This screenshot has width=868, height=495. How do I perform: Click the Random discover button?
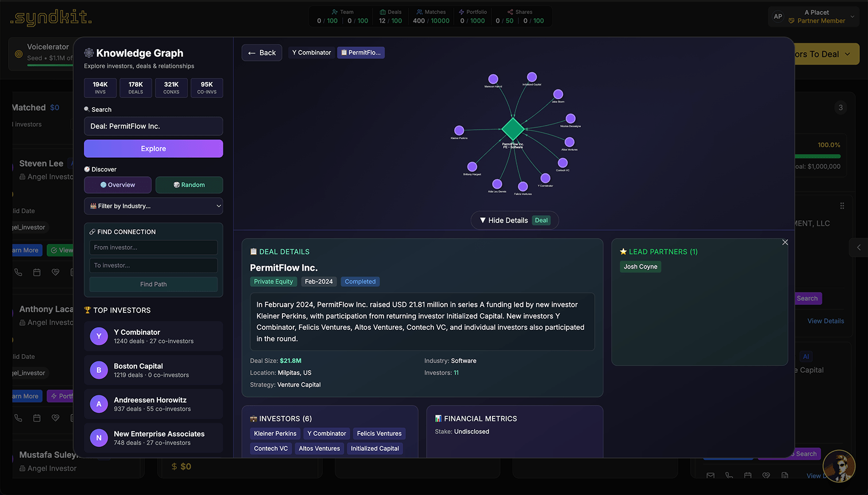(x=189, y=185)
